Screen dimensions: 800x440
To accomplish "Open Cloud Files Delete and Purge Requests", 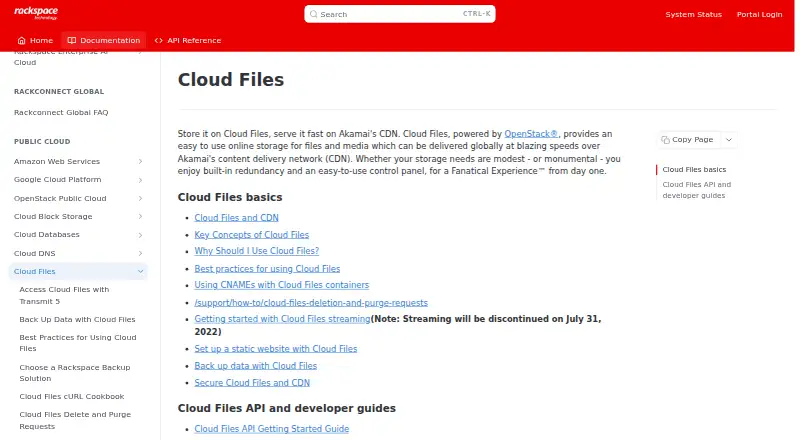I will coord(75,421).
